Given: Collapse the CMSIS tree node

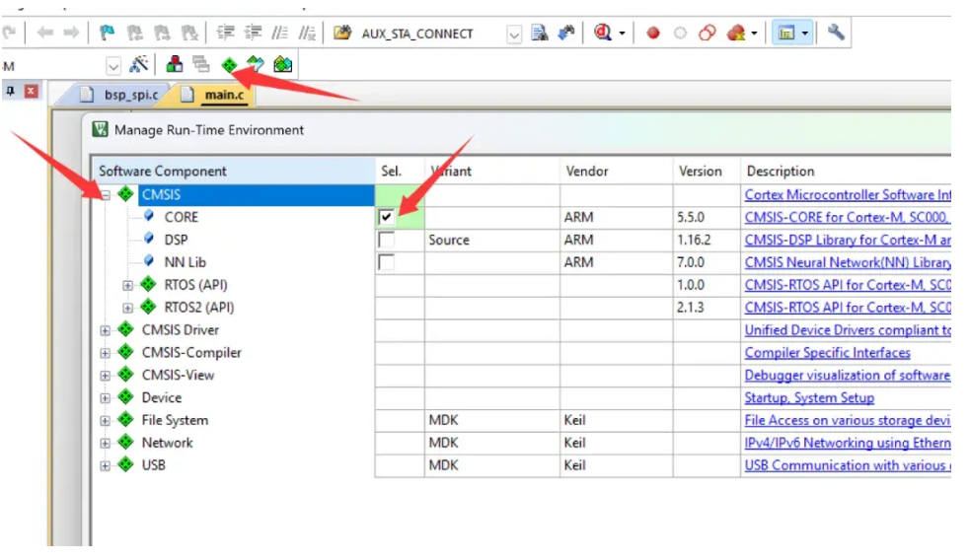Looking at the screenshot, I should coord(105,195).
